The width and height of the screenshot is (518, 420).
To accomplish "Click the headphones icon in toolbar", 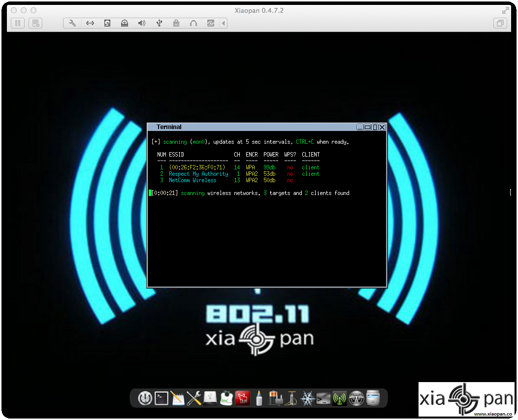I will tap(194, 23).
